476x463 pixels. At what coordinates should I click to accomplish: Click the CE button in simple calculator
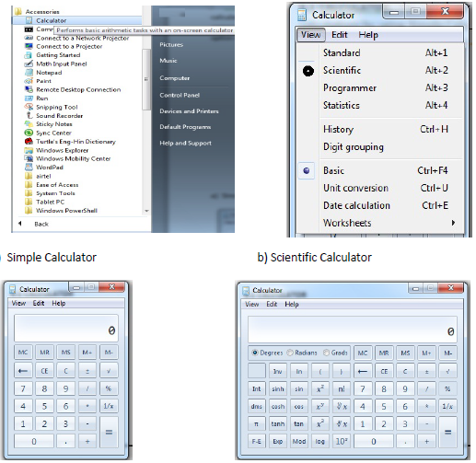pos(44,371)
